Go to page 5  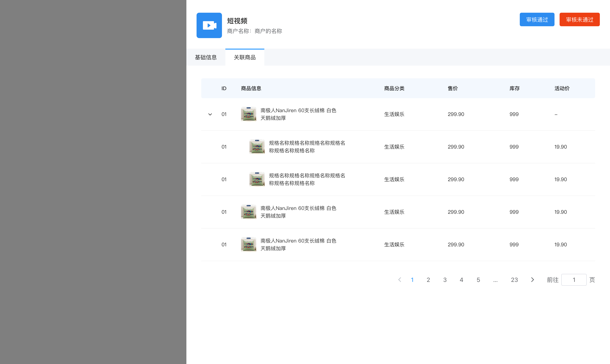[478, 280]
